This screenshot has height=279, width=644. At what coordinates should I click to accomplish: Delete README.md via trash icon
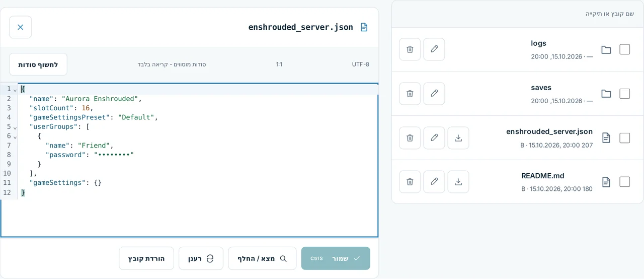(410, 182)
